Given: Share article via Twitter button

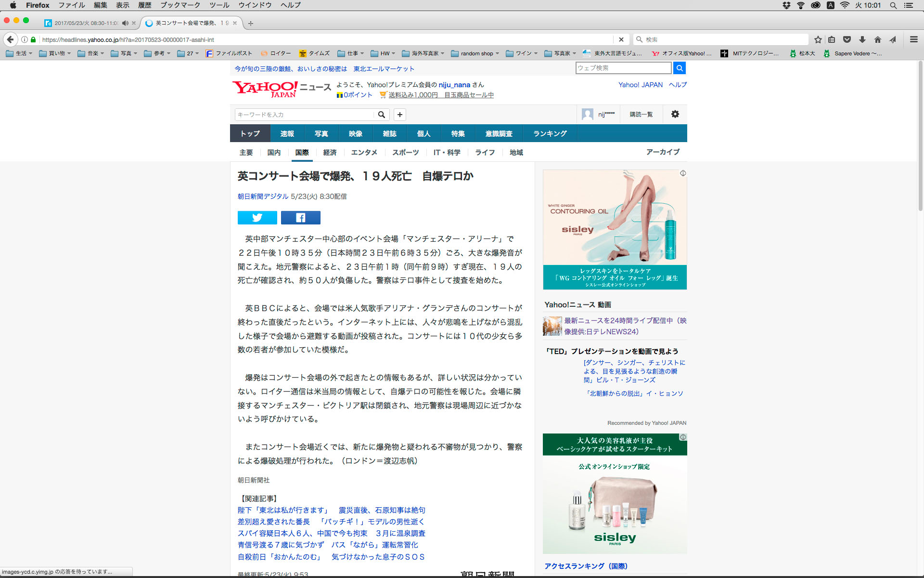Looking at the screenshot, I should click(257, 218).
